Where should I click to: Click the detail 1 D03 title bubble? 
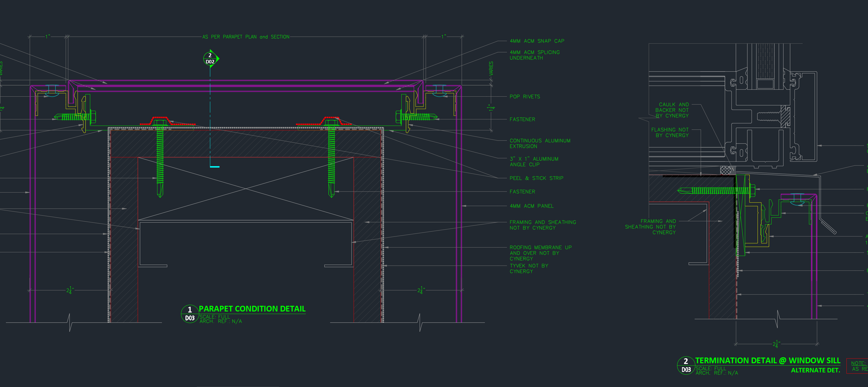click(x=190, y=314)
